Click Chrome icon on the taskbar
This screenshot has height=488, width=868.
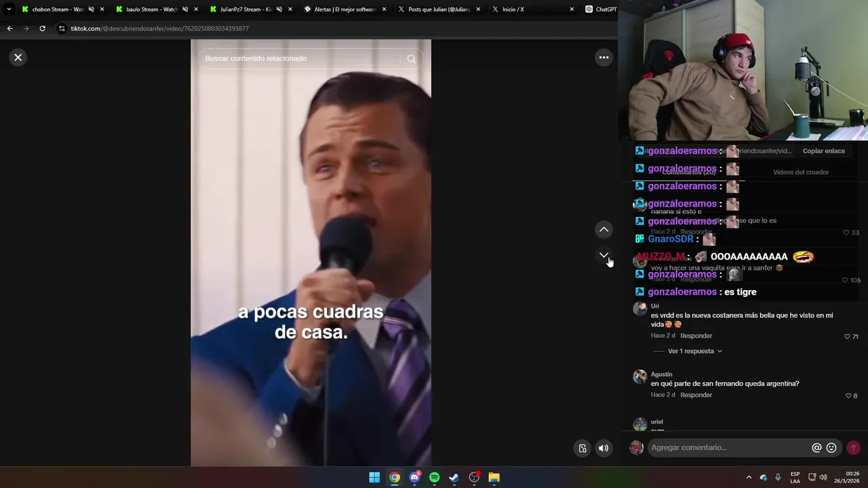(394, 478)
